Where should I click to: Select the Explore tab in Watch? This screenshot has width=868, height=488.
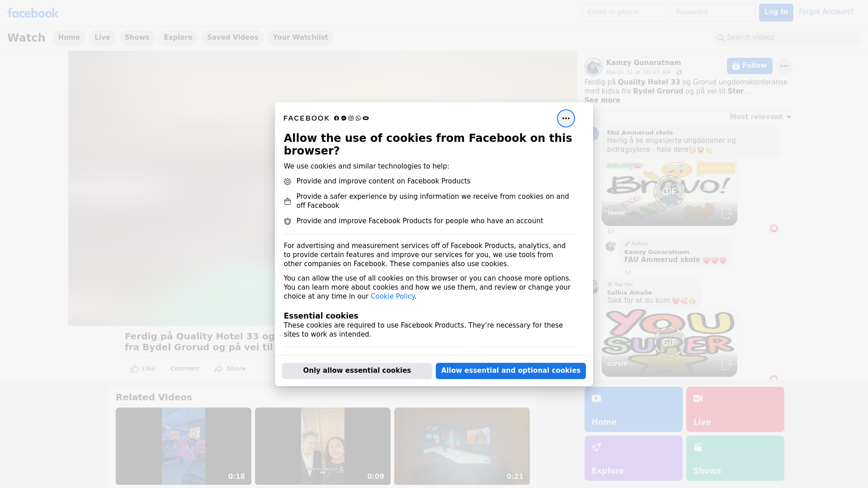coord(178,38)
